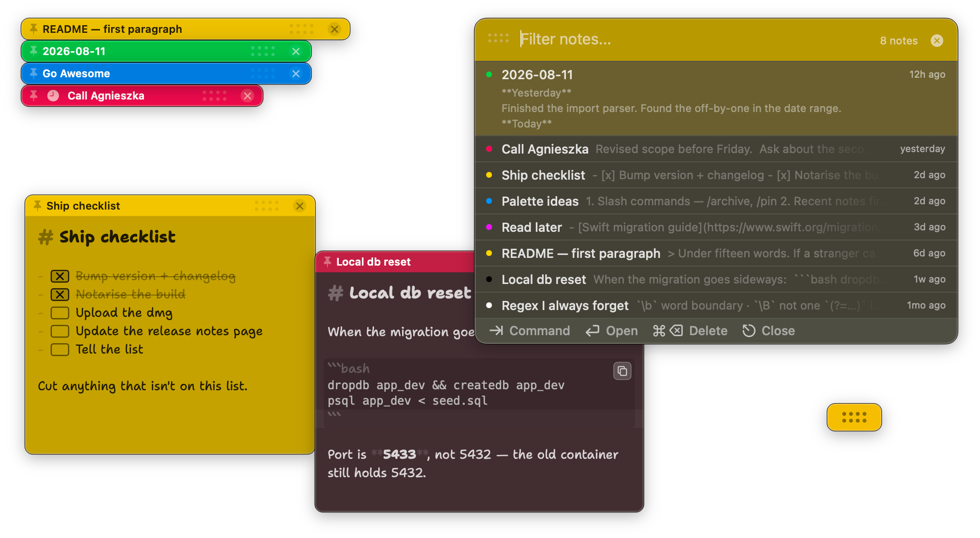Click the 8 notes counter label

click(x=899, y=41)
